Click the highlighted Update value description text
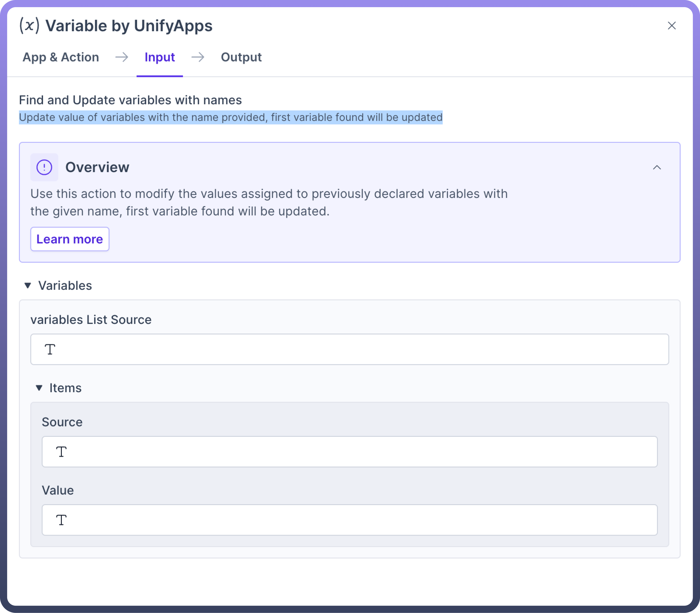This screenshot has width=700, height=613. coord(231,117)
